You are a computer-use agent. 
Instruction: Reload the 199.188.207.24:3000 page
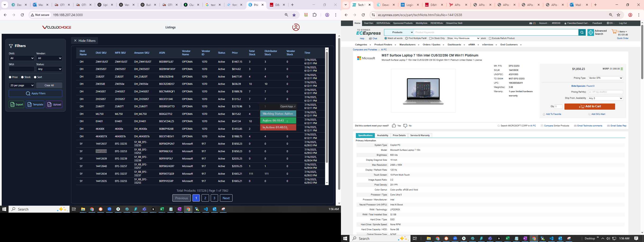(x=22, y=15)
